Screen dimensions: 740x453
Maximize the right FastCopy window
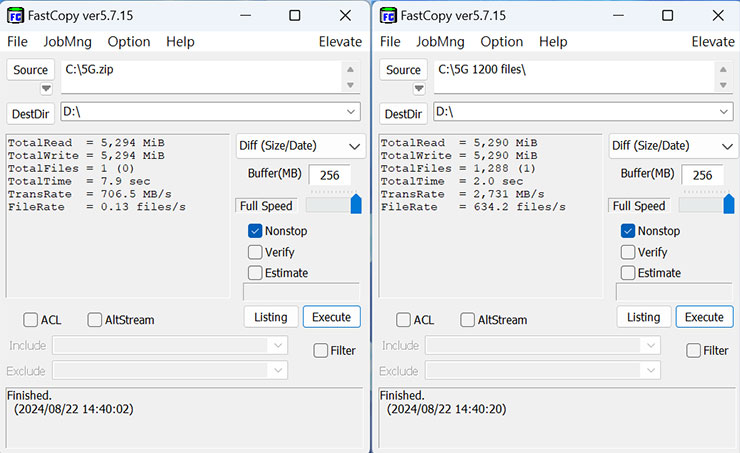tap(667, 16)
